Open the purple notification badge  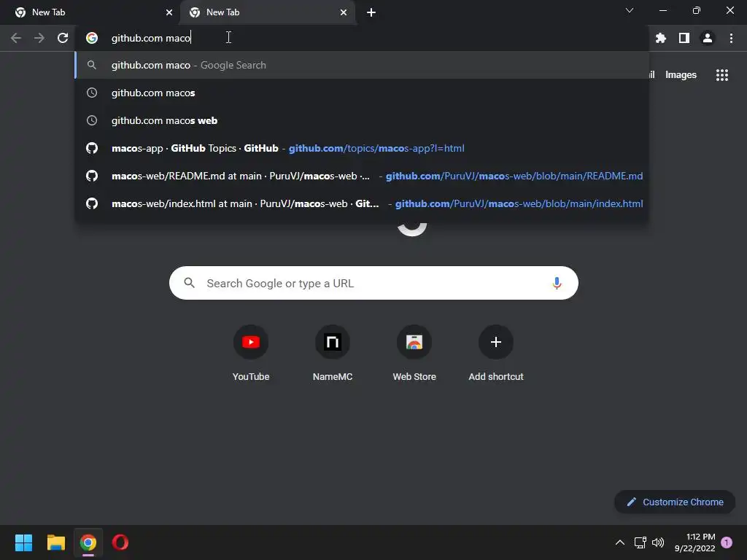727,542
